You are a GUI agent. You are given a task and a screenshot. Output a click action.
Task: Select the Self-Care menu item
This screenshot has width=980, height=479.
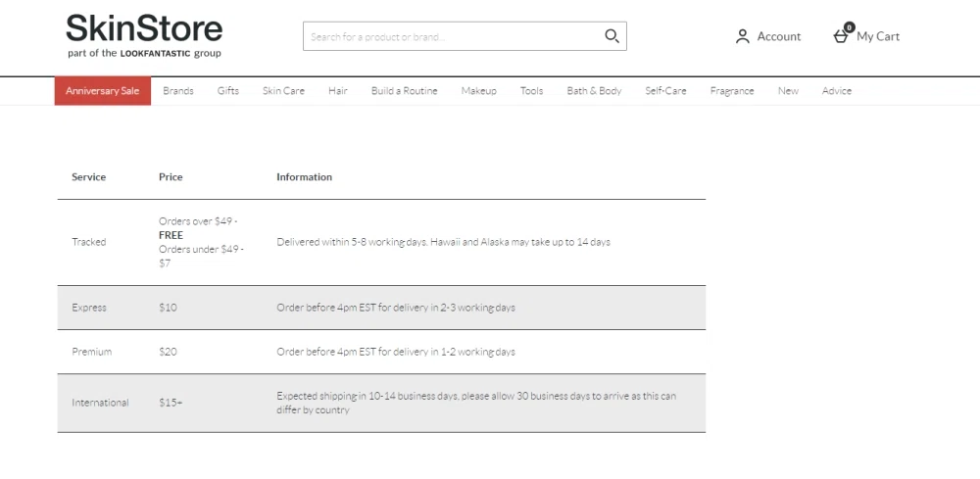pyautogui.click(x=665, y=91)
